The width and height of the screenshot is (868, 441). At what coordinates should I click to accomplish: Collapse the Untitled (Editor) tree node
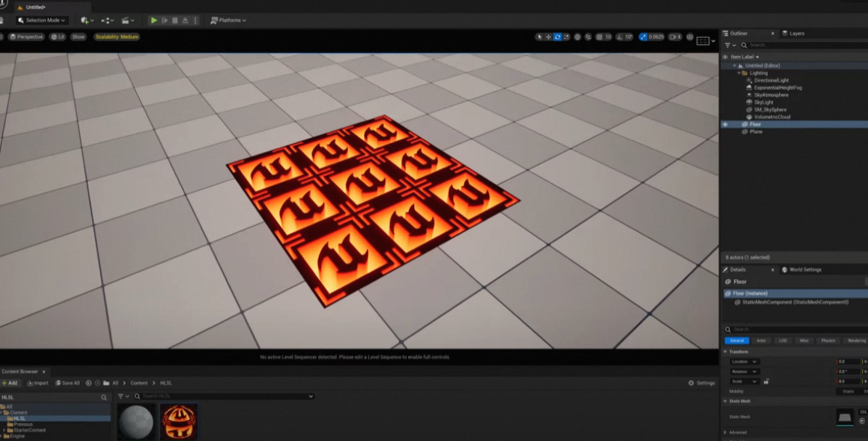coord(734,65)
